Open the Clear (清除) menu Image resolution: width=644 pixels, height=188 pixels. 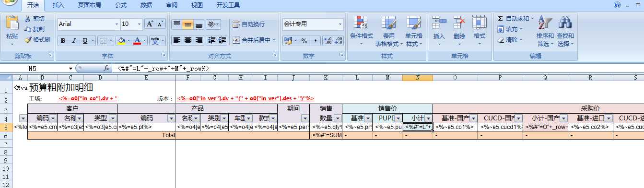pos(510,40)
